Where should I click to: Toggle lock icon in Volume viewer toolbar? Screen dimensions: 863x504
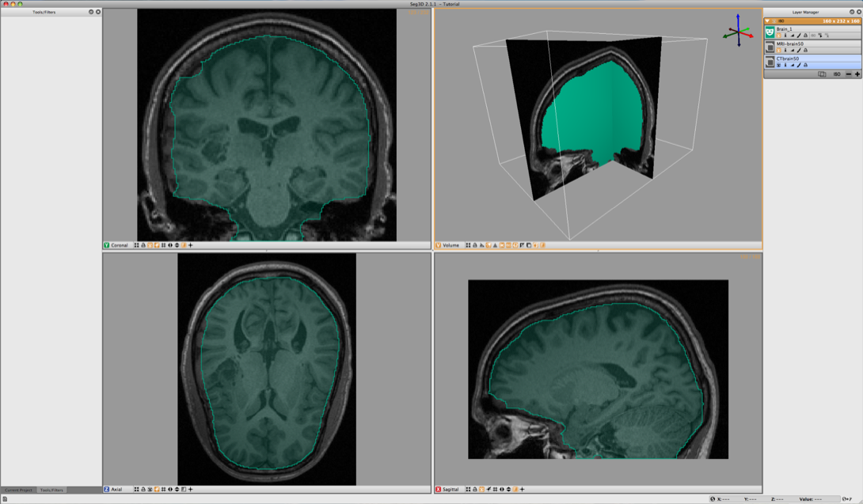tap(474, 244)
